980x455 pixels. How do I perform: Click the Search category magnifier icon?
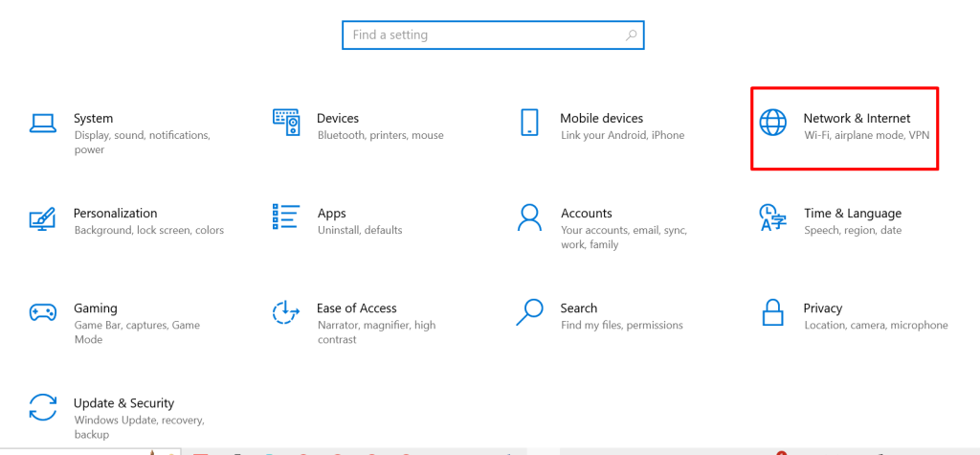(x=529, y=312)
